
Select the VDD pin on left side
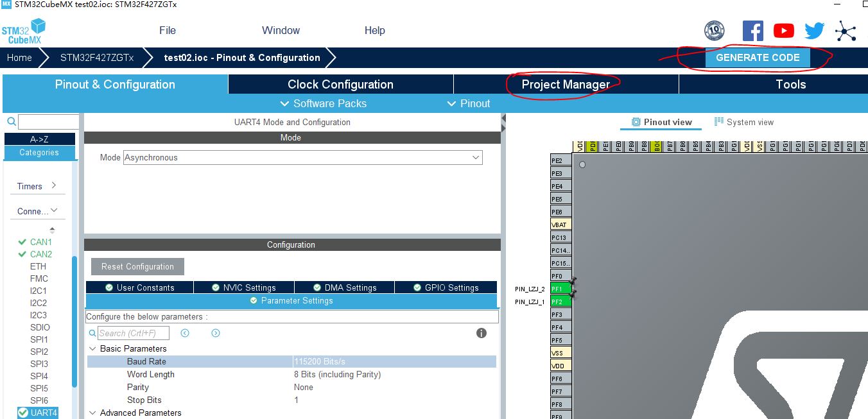pyautogui.click(x=561, y=366)
